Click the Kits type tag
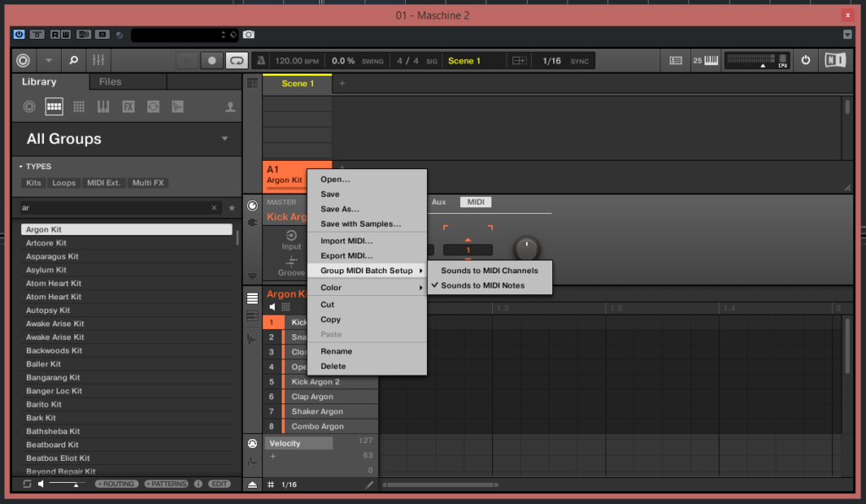This screenshot has width=866, height=504. pyautogui.click(x=34, y=183)
